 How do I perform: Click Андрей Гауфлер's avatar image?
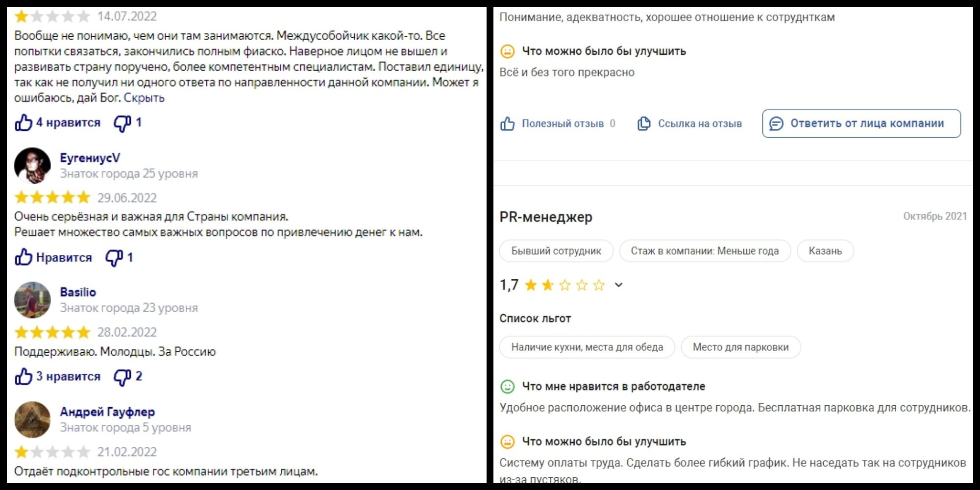pos(32,419)
